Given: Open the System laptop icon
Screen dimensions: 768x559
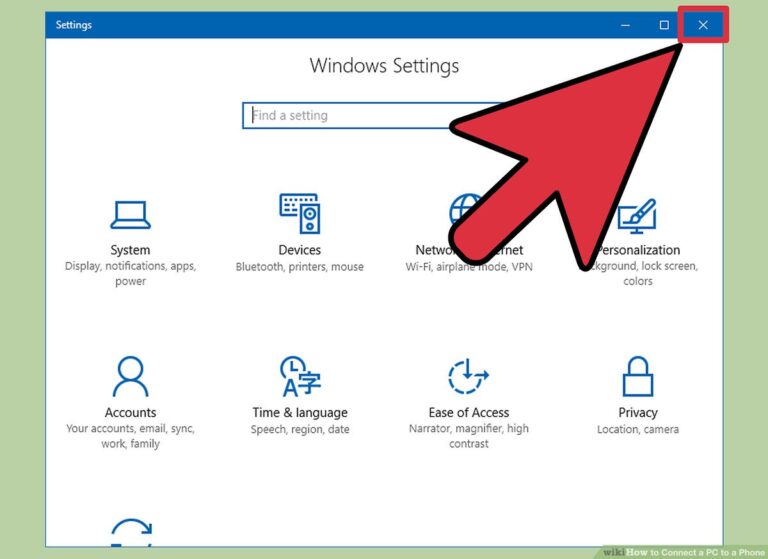Looking at the screenshot, I should 130,215.
